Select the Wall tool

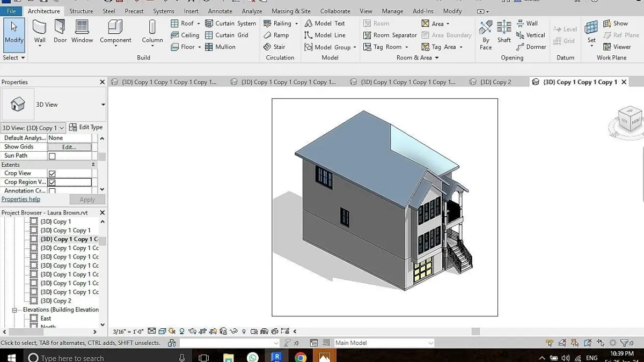point(40,33)
